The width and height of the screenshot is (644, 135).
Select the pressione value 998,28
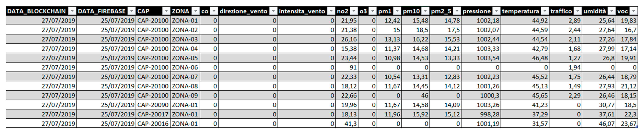coord(481,114)
